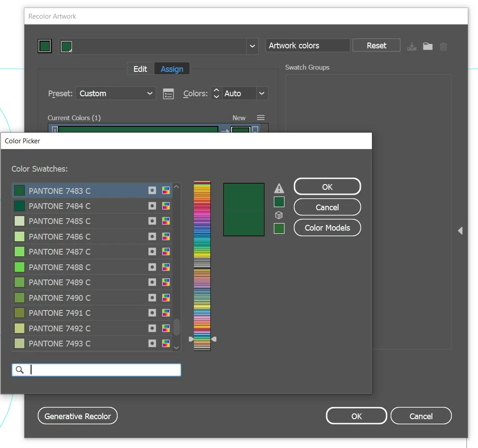Click the search magnifier icon in Color Picker
478x448 pixels.
click(20, 369)
